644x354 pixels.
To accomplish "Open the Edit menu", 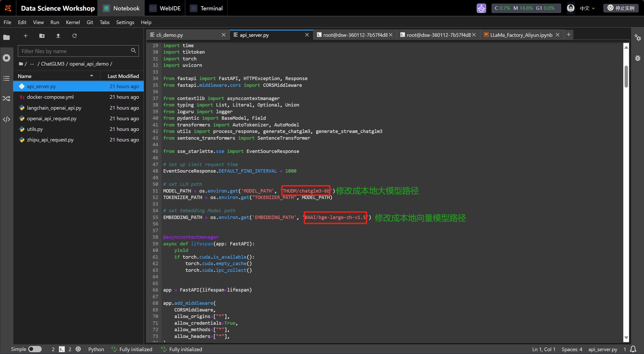I will click(22, 22).
